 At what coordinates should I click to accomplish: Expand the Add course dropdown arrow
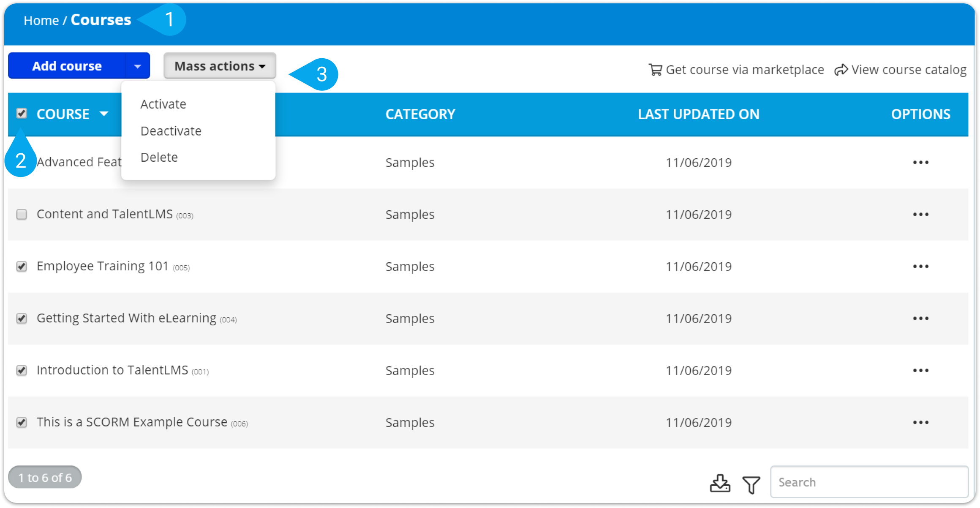[x=138, y=66]
